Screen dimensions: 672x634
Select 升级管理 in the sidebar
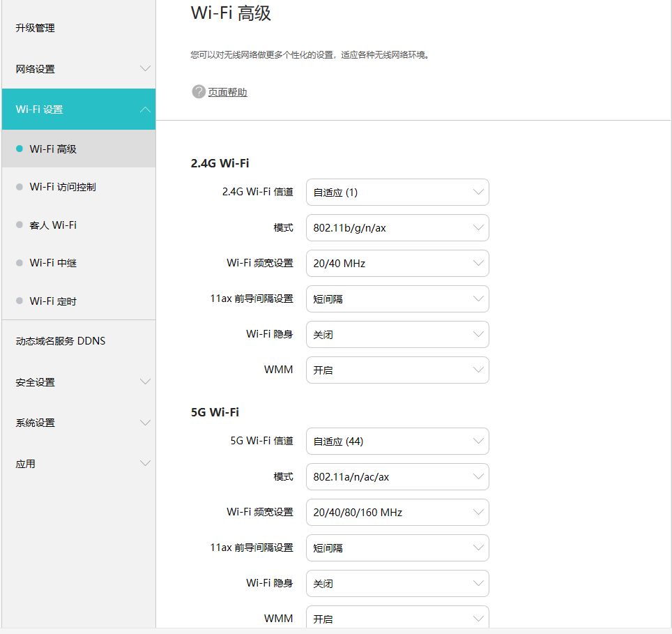35,28
